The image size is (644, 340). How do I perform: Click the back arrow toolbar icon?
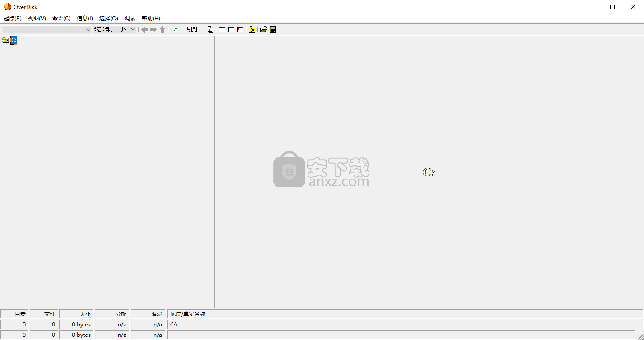[x=145, y=29]
